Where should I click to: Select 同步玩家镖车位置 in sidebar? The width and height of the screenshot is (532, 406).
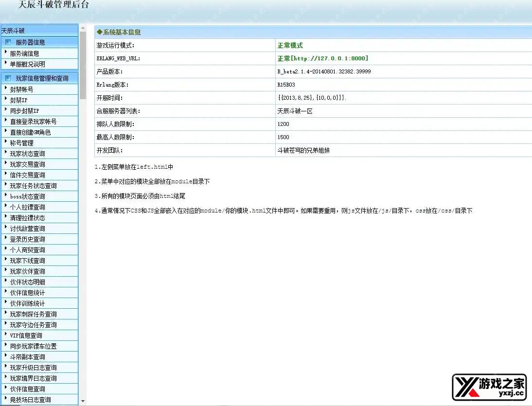coord(33,346)
